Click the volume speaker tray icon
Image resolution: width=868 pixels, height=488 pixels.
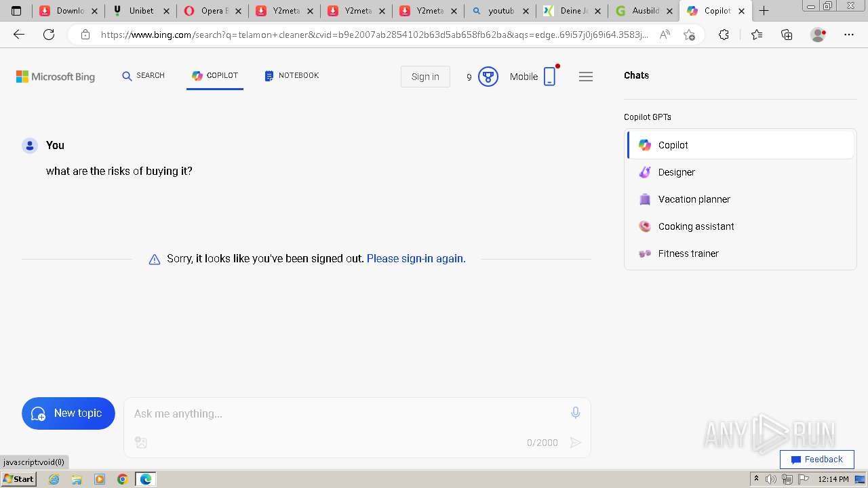[x=771, y=479]
